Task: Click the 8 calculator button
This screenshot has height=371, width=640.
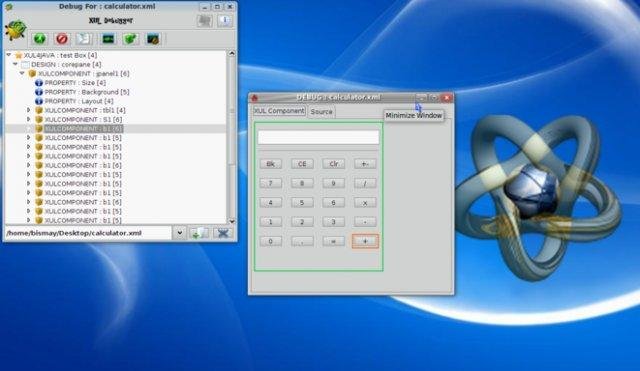Action: point(302,183)
